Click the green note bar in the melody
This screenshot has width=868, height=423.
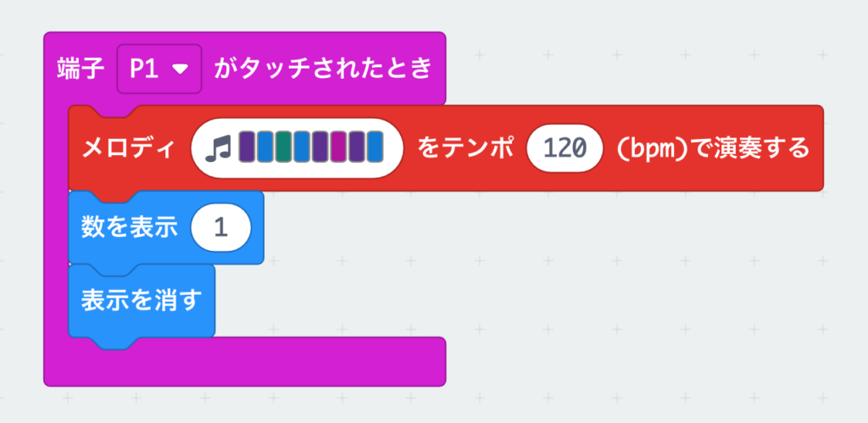[x=282, y=148]
